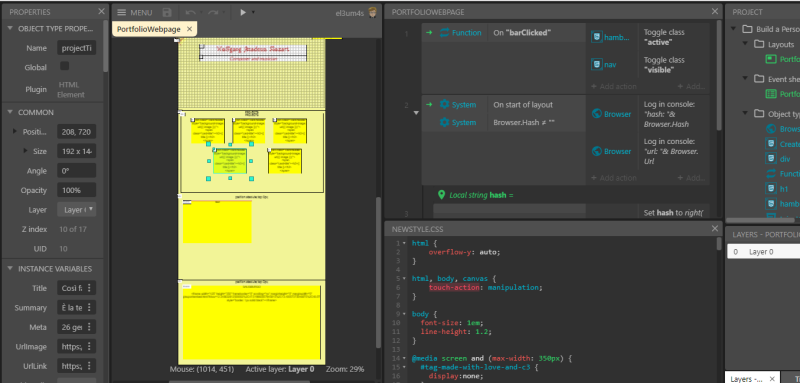Image resolution: width=800 pixels, height=383 pixels.
Task: Click the Save project icon
Action: point(167,13)
